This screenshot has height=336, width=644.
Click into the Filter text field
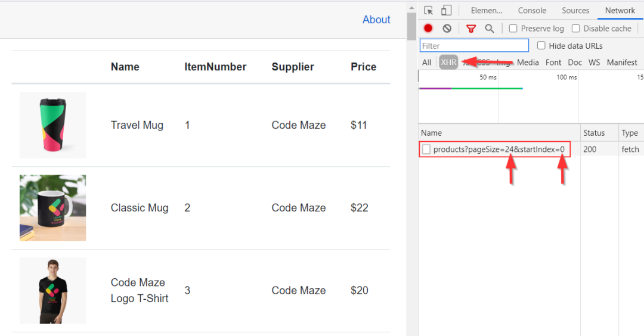click(x=474, y=46)
